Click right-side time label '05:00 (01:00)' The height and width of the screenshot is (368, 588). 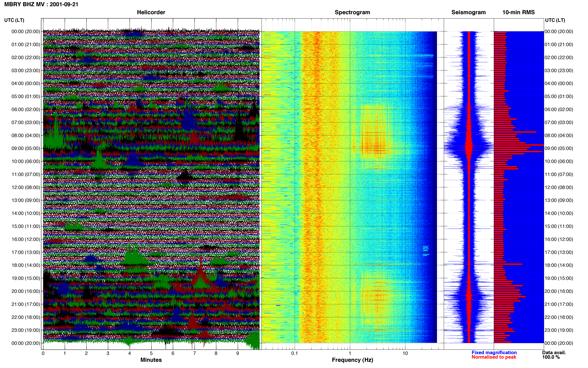point(559,96)
